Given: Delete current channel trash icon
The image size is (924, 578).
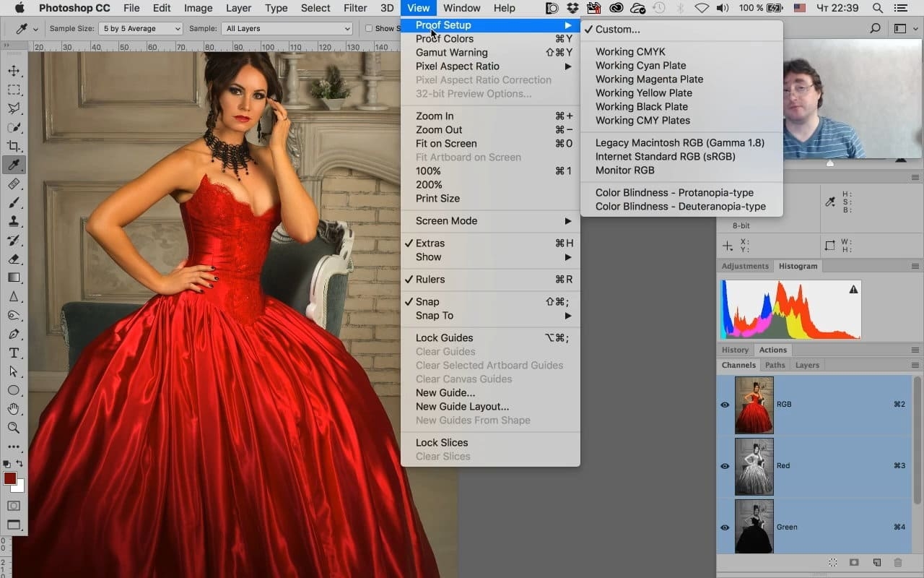Looking at the screenshot, I should tap(898, 563).
